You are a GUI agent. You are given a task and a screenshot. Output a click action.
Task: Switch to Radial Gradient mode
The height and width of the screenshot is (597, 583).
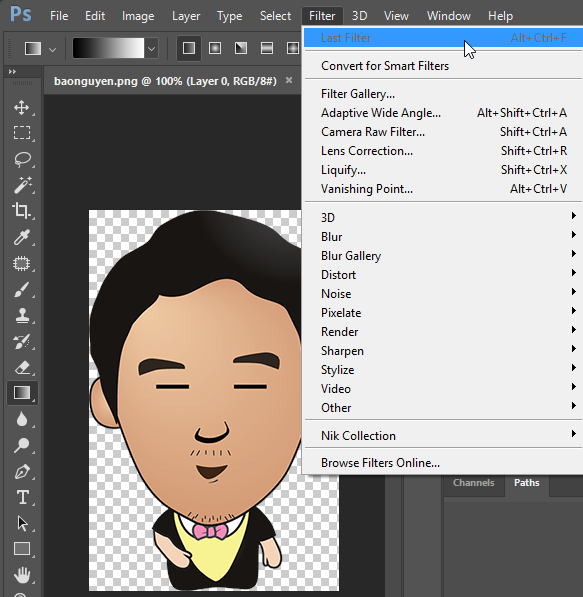[x=215, y=48]
